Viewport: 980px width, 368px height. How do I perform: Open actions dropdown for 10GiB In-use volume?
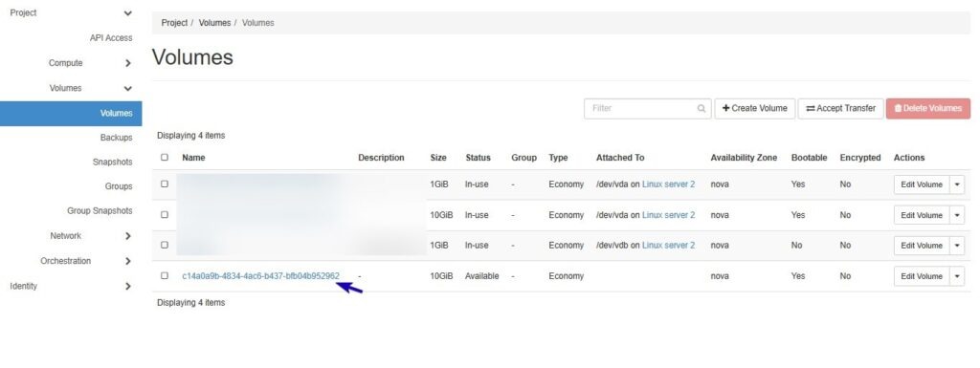[957, 215]
